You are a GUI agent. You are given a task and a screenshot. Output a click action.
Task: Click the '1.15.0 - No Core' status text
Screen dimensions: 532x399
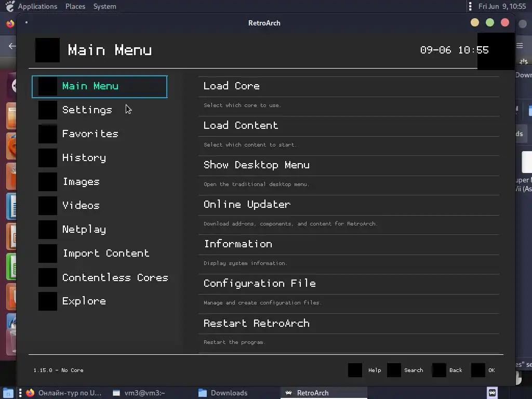tap(58, 370)
